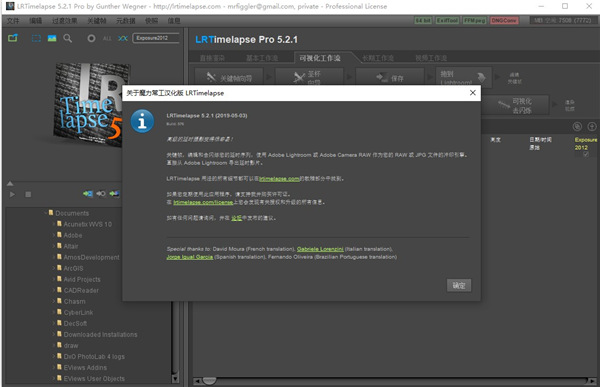Open the 文件 menu
The width and height of the screenshot is (600, 387).
coord(13,21)
